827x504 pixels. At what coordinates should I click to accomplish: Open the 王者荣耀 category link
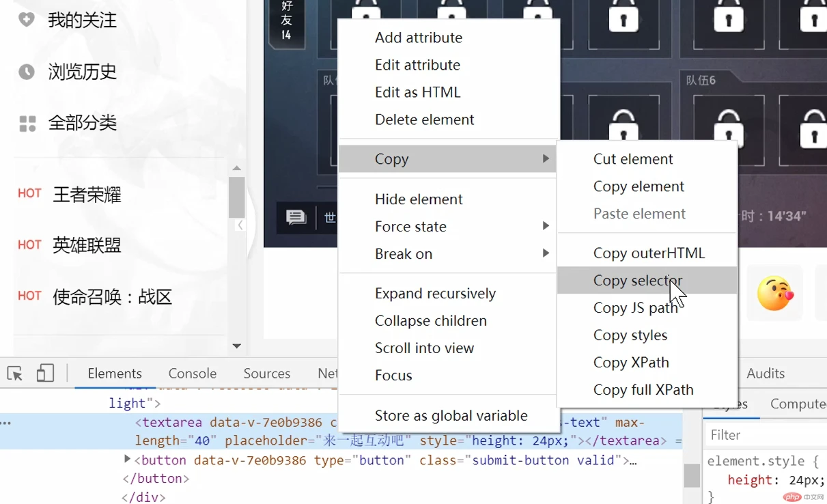(87, 195)
